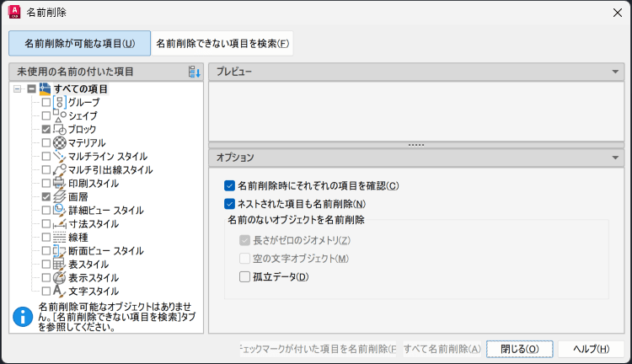
Task: Click the Groups (グループ) icon in tree
Action: 60,102
